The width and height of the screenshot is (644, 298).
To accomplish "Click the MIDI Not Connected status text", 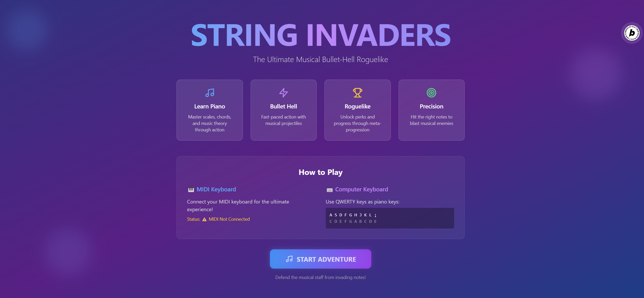I will coord(229,219).
